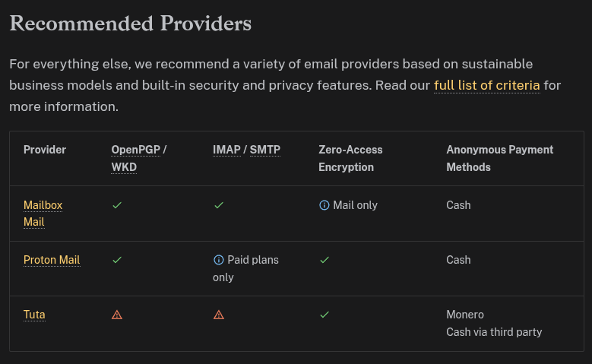Open the Proton Mail provider link
The height and width of the screenshot is (364, 592).
click(52, 260)
